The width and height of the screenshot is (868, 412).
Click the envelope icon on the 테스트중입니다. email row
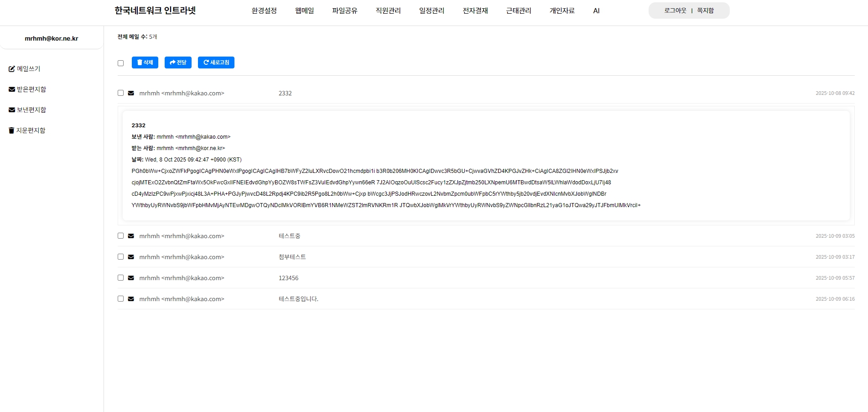pos(131,299)
